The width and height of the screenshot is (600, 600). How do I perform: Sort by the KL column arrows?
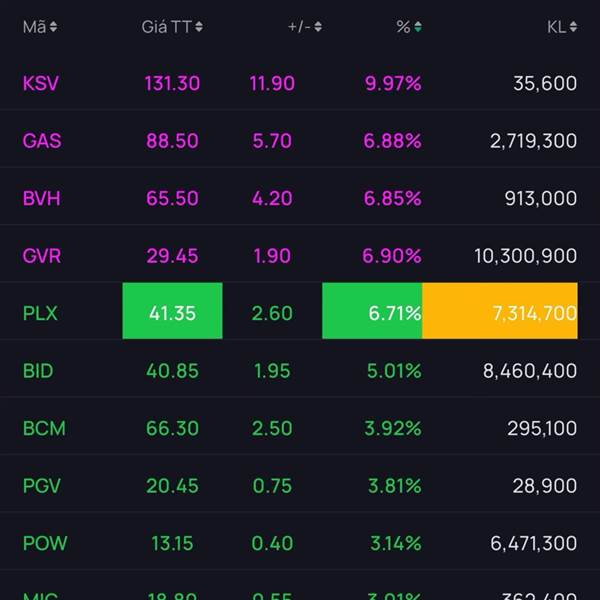pyautogui.click(x=573, y=27)
